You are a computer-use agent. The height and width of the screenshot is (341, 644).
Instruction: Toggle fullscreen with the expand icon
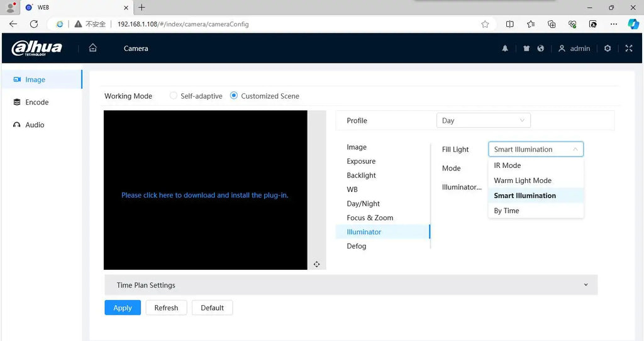coord(629,48)
